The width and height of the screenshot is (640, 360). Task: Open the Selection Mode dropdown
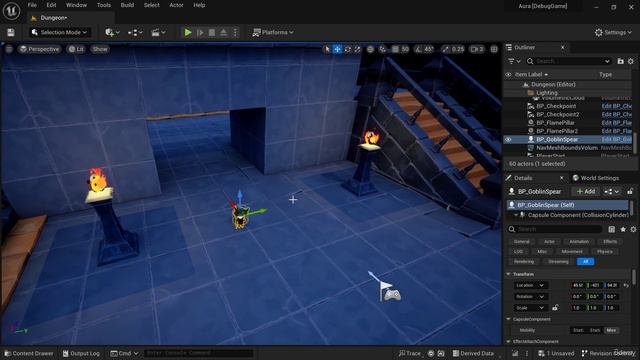60,32
